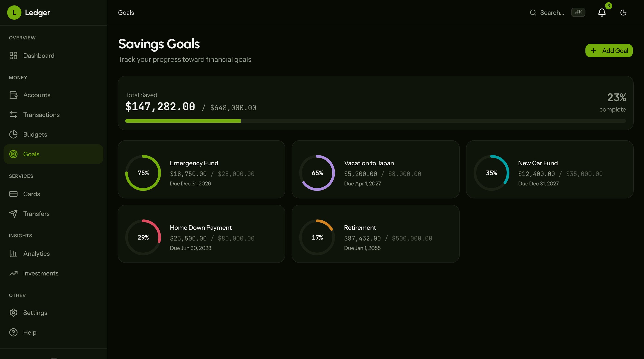Click the search magnifier icon
Image resolution: width=644 pixels, height=359 pixels.
click(x=533, y=12)
